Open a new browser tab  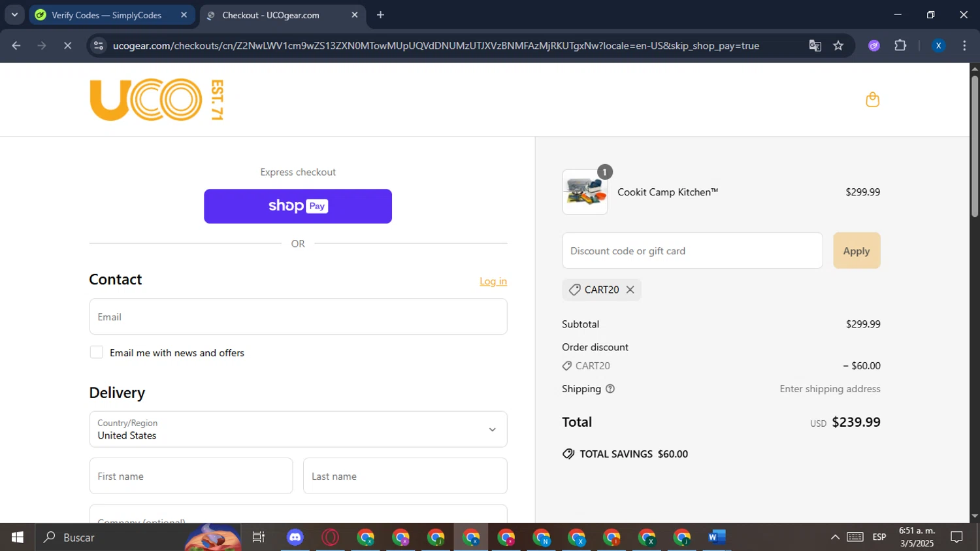[380, 15]
